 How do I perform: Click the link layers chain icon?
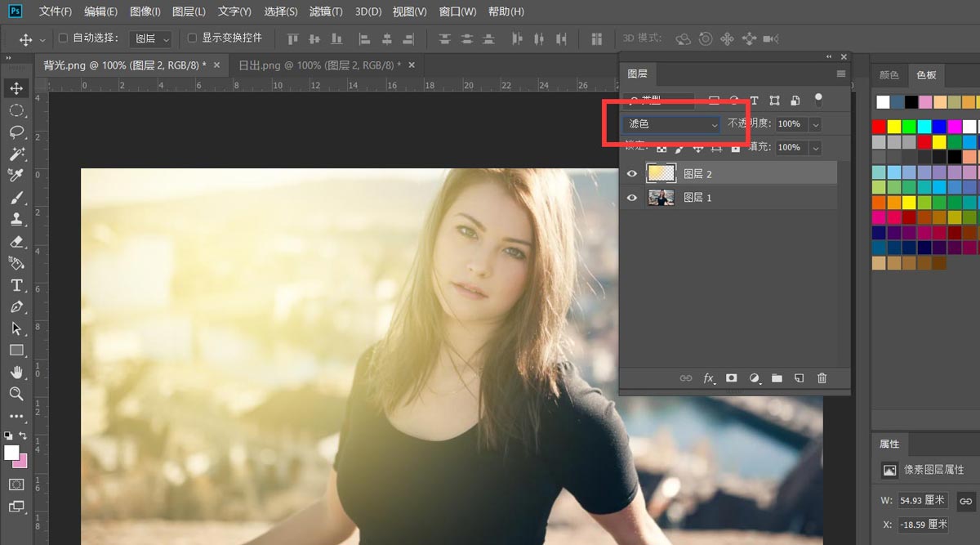pyautogui.click(x=686, y=378)
